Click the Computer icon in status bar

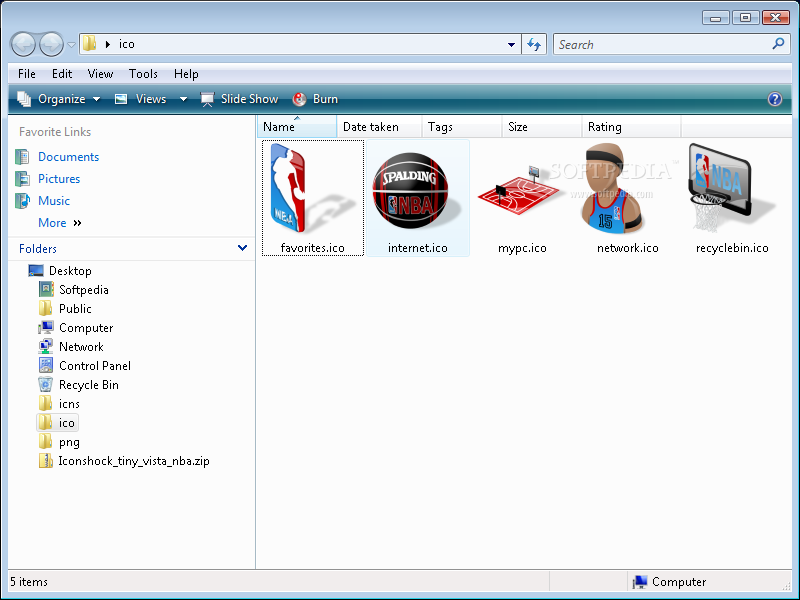tap(640, 582)
